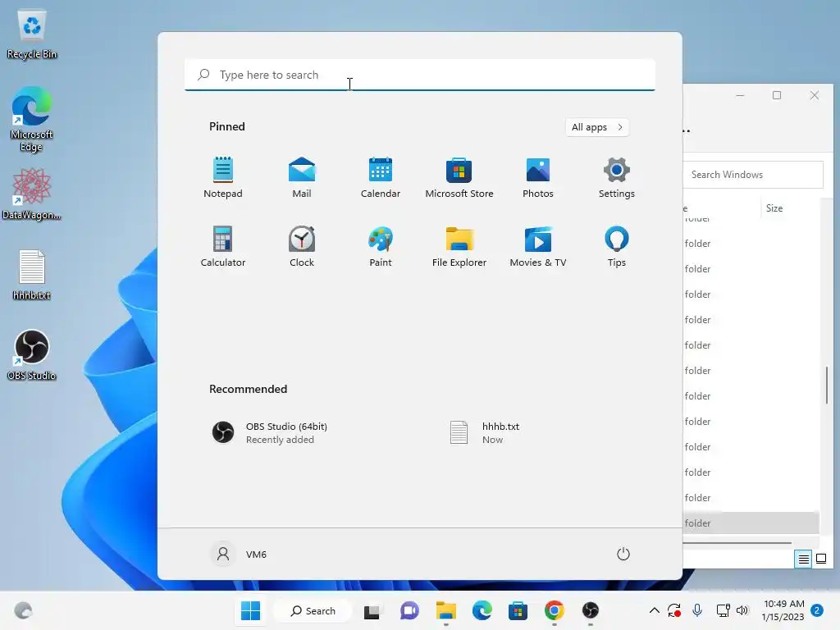Launch the Mail app
The image size is (840, 630).
click(x=302, y=178)
